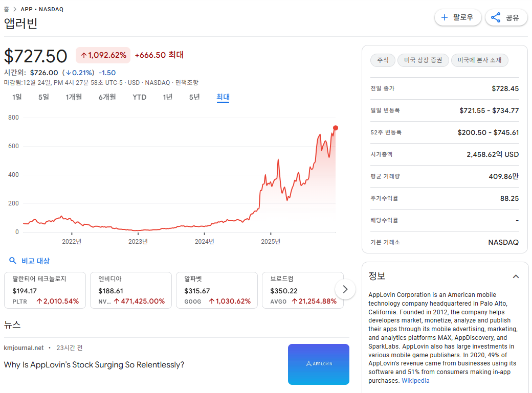
Task: Click the $727.50 price text
Action: (x=36, y=56)
